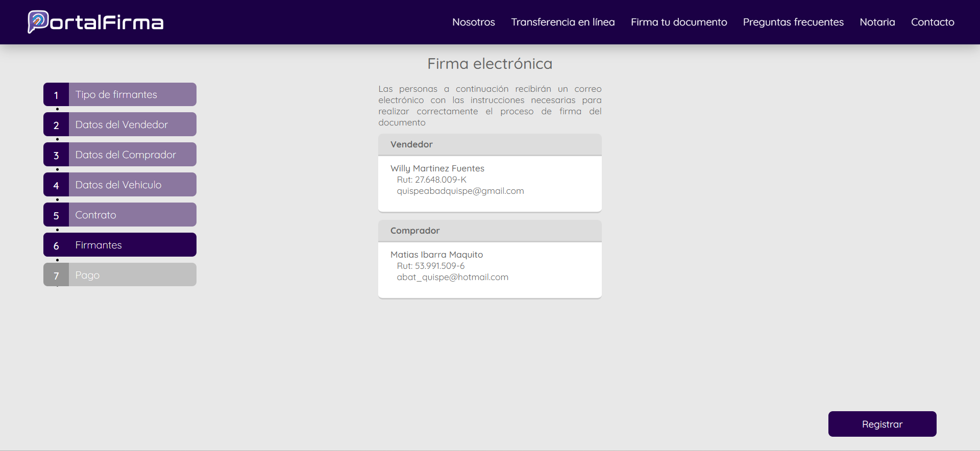980x451 pixels.
Task: Return to step 5 Contrato
Action: [x=120, y=215]
